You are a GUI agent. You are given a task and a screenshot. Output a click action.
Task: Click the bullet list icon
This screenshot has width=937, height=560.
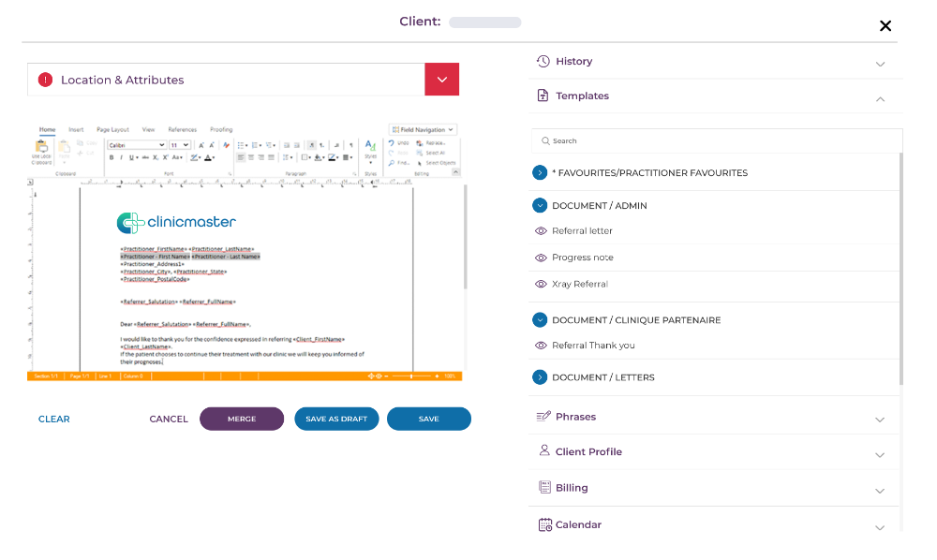242,145
